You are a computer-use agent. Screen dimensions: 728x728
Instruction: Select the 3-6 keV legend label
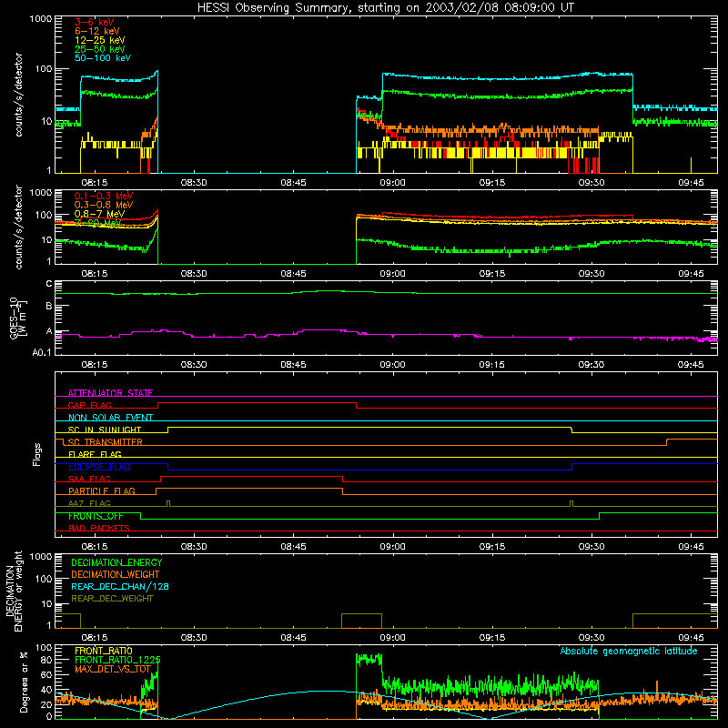(95, 22)
